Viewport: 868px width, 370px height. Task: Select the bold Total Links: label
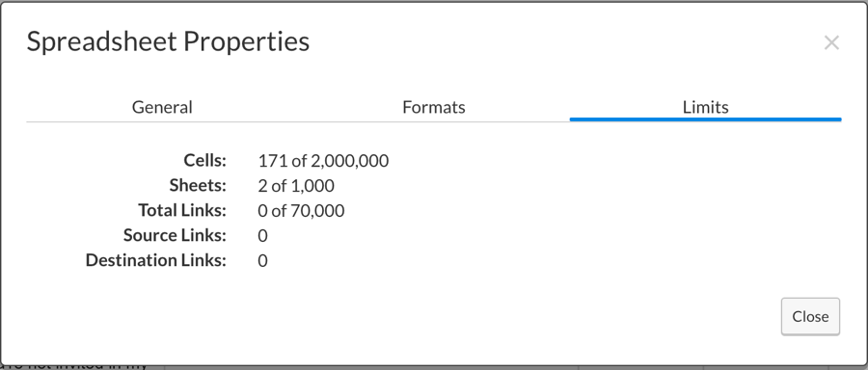click(182, 210)
